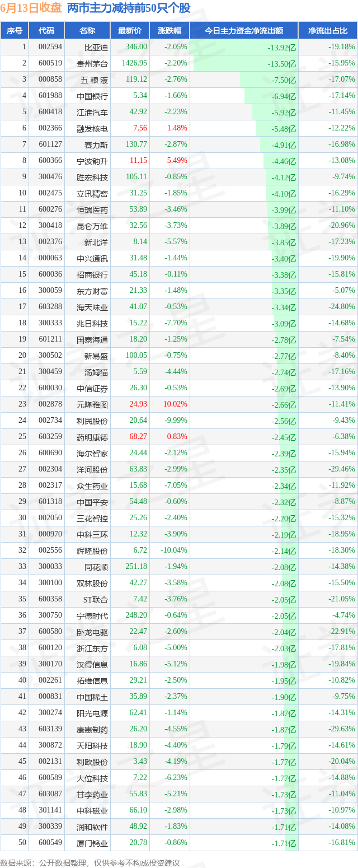Click the 净流出占比 column header
The height and width of the screenshot is (868, 358).
[x=328, y=31]
